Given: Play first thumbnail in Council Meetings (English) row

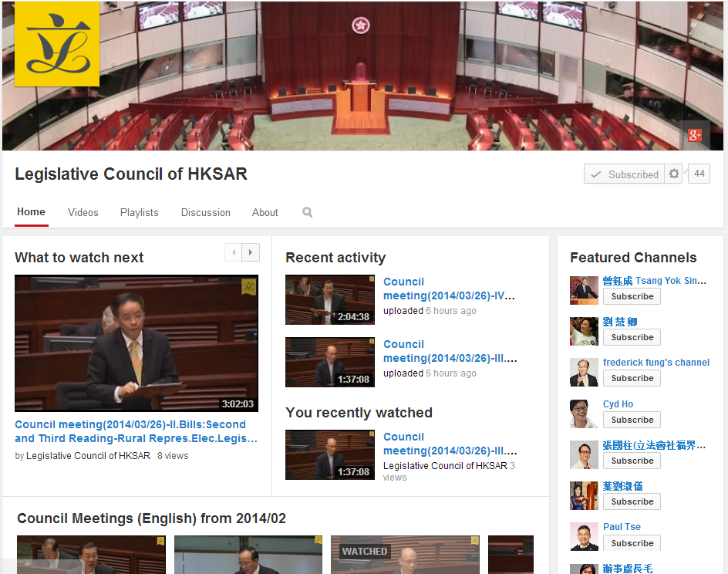Looking at the screenshot, I should (x=91, y=555).
